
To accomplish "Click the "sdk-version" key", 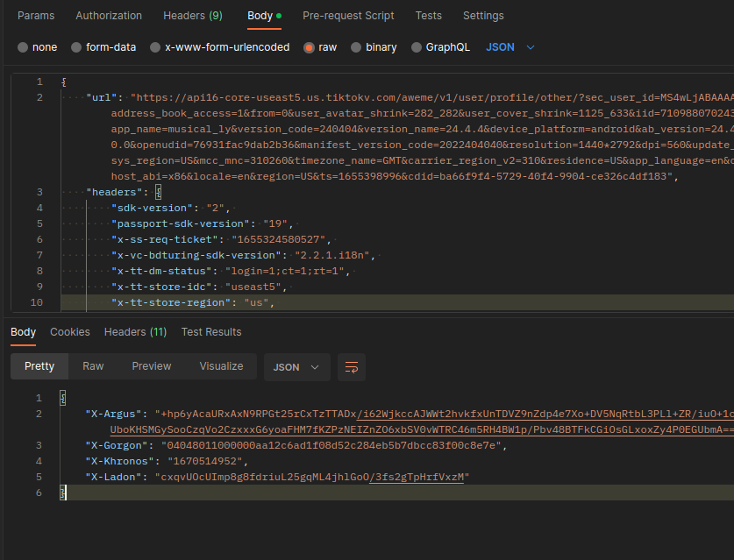I will pos(152,208).
